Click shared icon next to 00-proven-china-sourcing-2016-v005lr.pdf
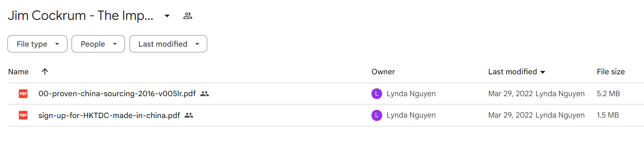 tap(204, 94)
